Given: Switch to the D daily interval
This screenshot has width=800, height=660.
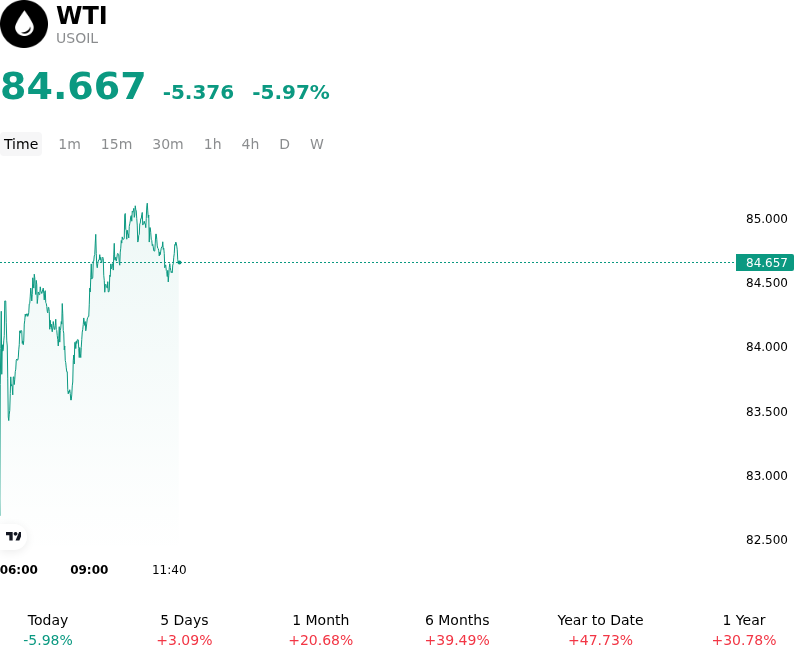Looking at the screenshot, I should 284,144.
